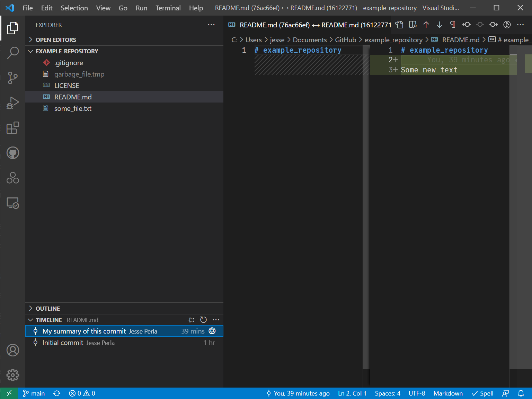This screenshot has height=399, width=532.
Task: Expand the Open Editors section
Action: click(56, 40)
